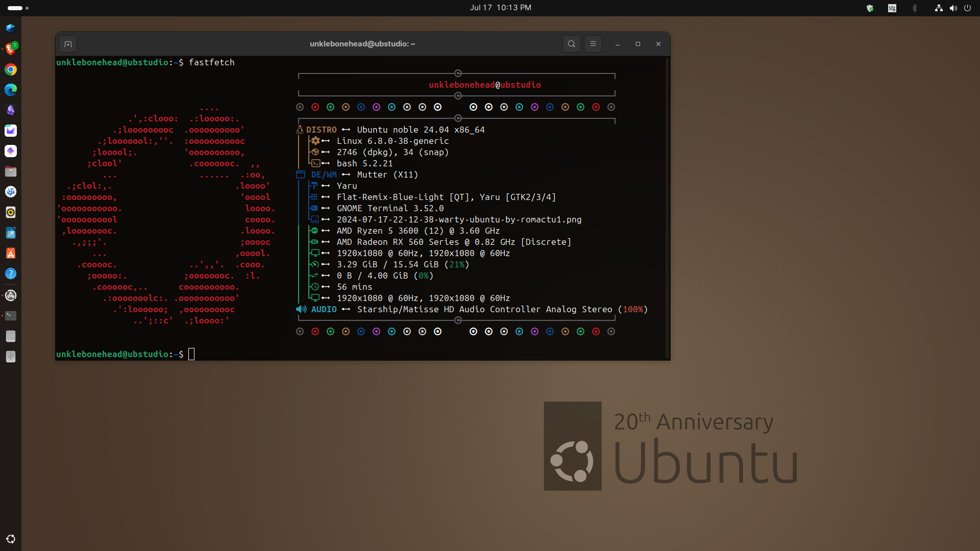Launch Google Chrome from the dock

coord(11,69)
